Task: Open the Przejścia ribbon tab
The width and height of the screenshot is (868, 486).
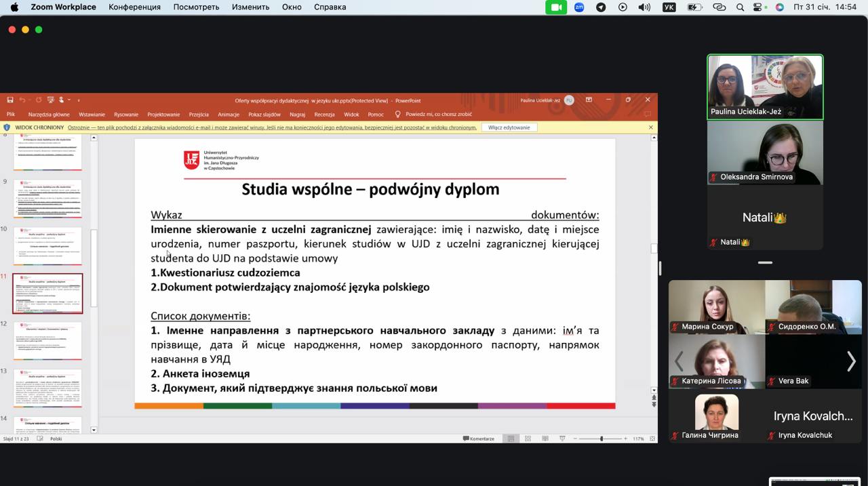Action: click(x=199, y=115)
